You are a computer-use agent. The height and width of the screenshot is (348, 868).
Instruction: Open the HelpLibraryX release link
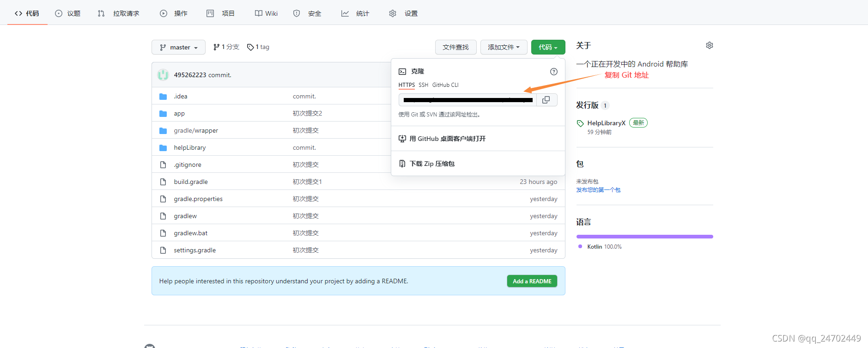pyautogui.click(x=606, y=123)
